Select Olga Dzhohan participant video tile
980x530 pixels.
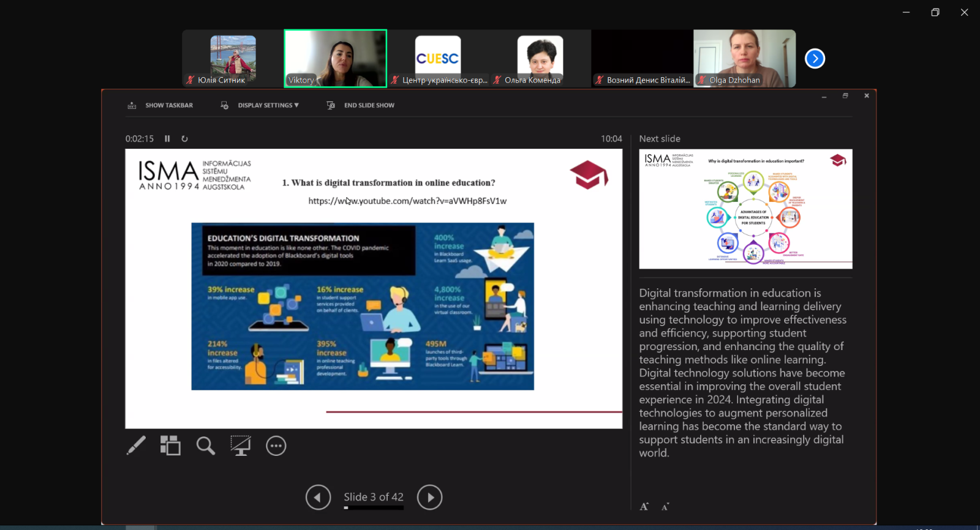coord(745,59)
